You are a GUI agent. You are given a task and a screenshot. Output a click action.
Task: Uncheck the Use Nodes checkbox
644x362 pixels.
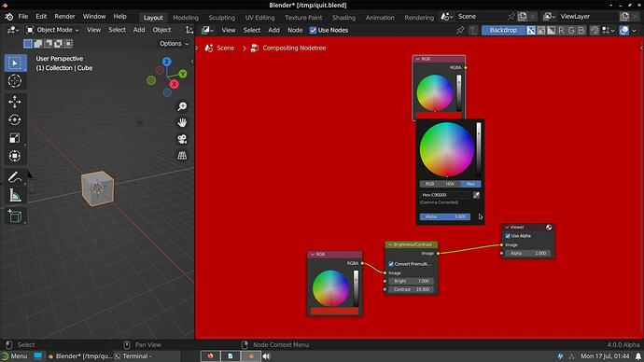pyautogui.click(x=313, y=30)
